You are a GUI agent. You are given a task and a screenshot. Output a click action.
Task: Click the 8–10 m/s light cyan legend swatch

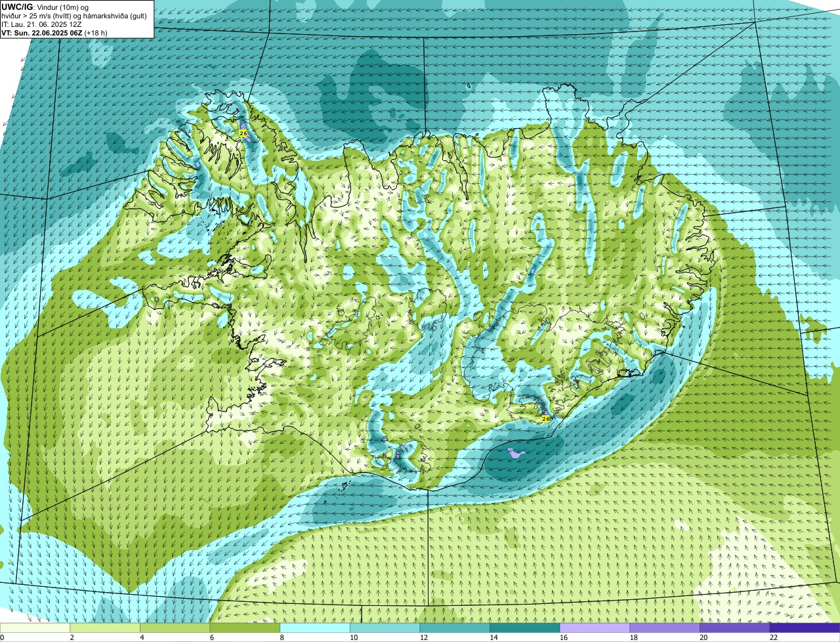315,628
